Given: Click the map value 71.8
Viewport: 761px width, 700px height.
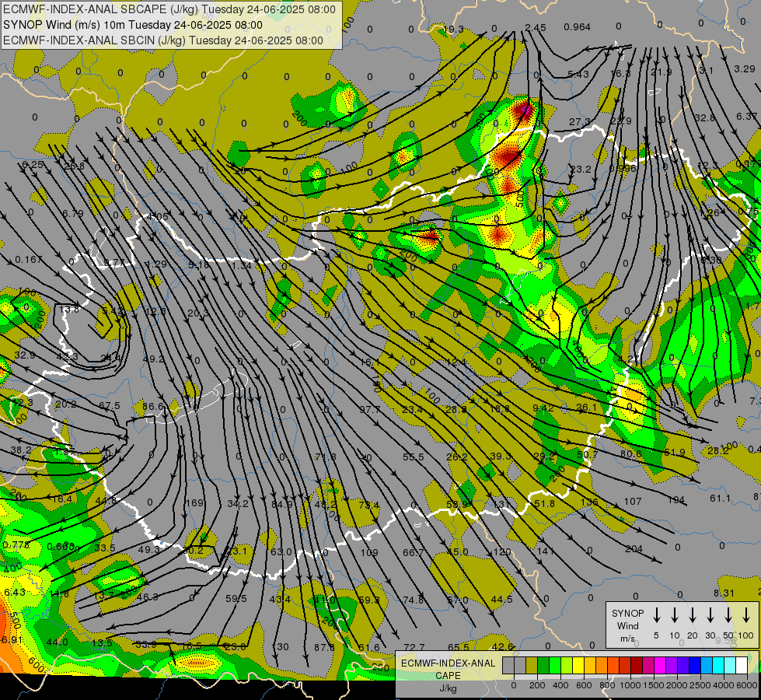Looking at the screenshot, I should pyautogui.click(x=325, y=457).
